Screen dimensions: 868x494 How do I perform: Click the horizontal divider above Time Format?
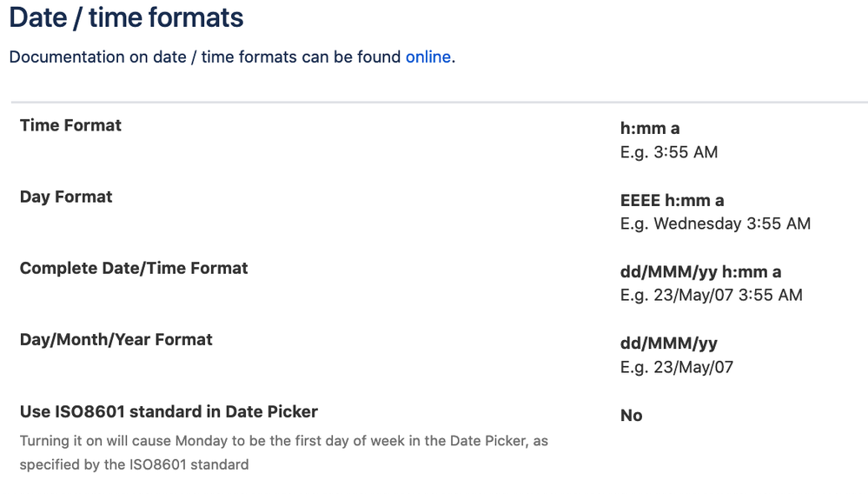[439, 103]
